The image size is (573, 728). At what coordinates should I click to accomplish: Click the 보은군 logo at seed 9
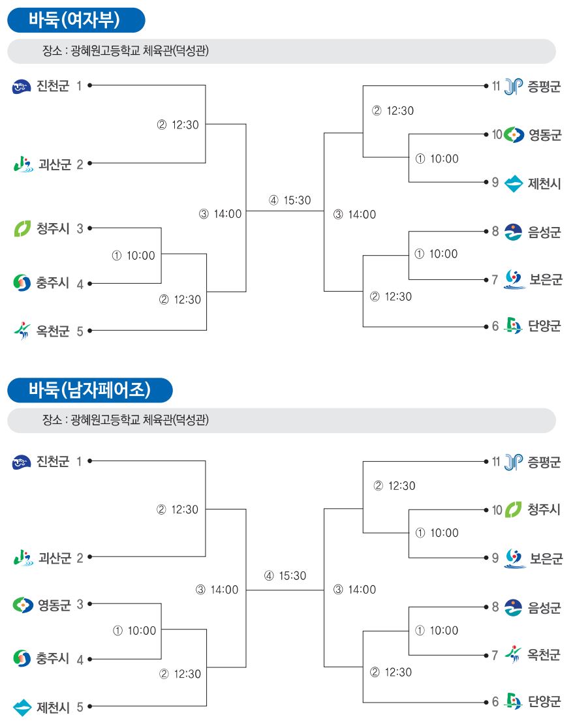click(514, 558)
